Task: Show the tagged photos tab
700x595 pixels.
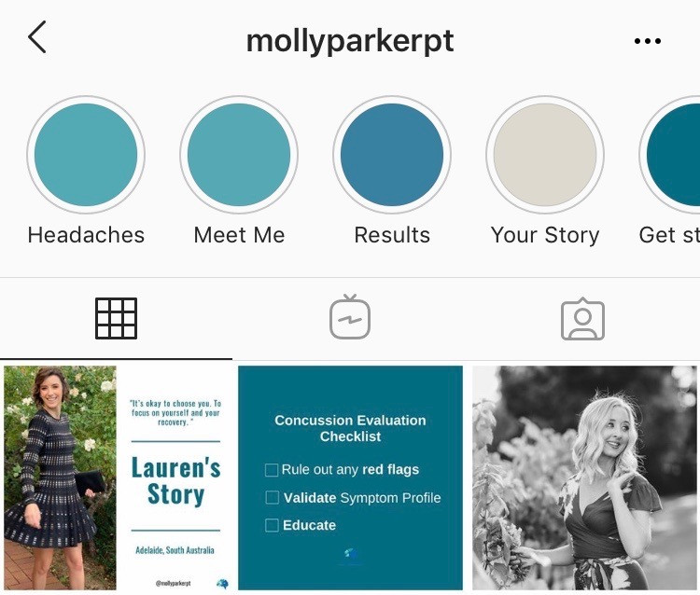Action: pyautogui.click(x=582, y=318)
